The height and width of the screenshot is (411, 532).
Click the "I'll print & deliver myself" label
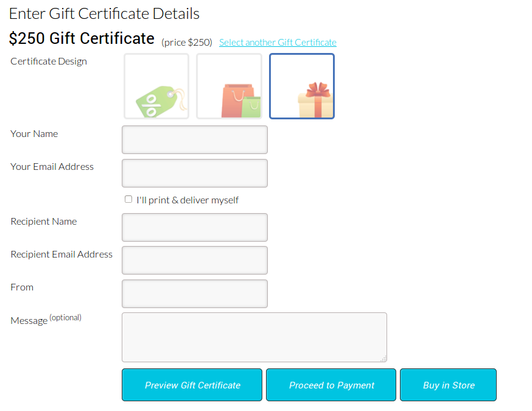click(187, 200)
